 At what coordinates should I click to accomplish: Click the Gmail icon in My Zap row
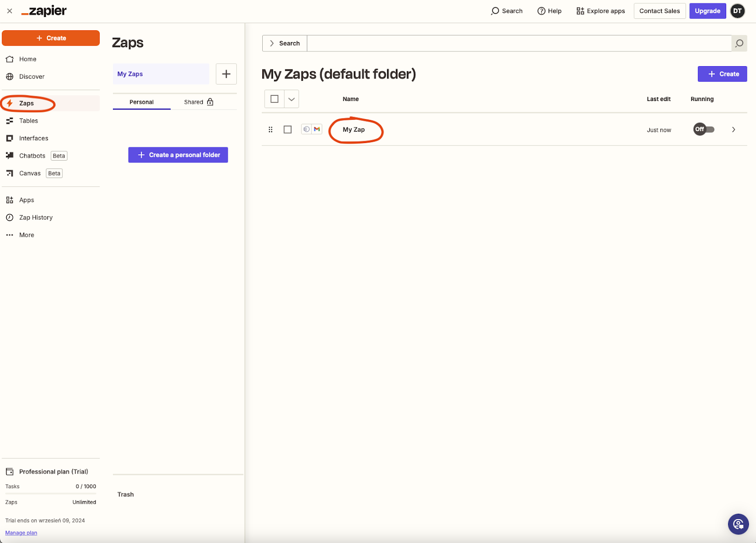(x=317, y=129)
